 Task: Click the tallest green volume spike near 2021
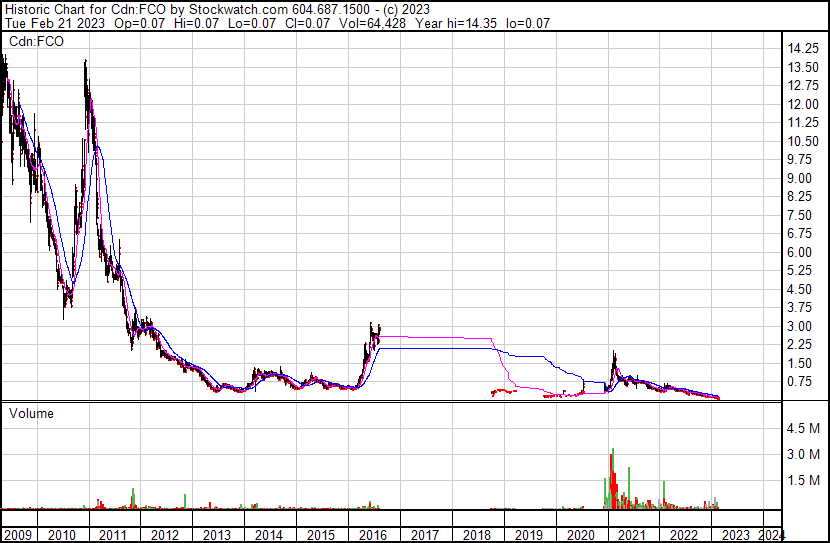point(612,470)
